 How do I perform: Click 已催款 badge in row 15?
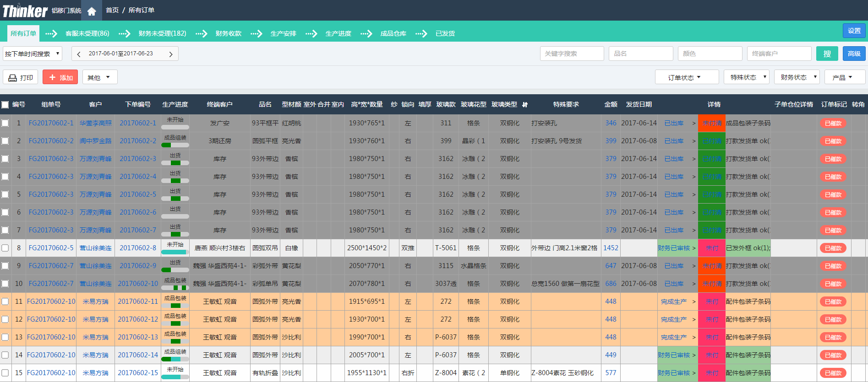(833, 373)
